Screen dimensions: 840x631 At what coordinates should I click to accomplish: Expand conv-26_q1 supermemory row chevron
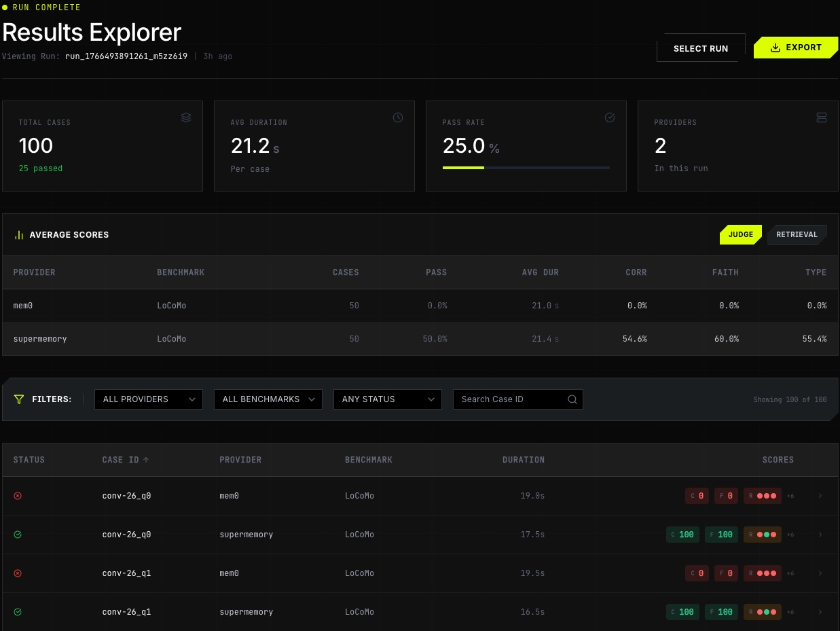point(820,612)
